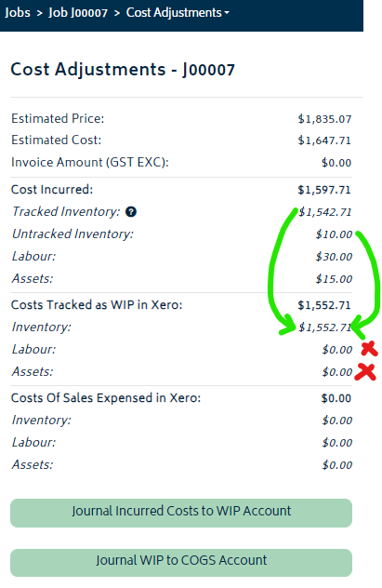This screenshot has height=588, width=382.
Task: Click the Untracked Inventory amount $10.00
Action: click(x=334, y=234)
